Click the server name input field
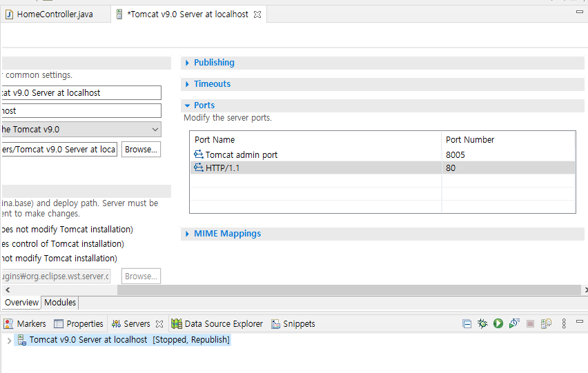Screen dimensions: 588x373 click(x=81, y=93)
